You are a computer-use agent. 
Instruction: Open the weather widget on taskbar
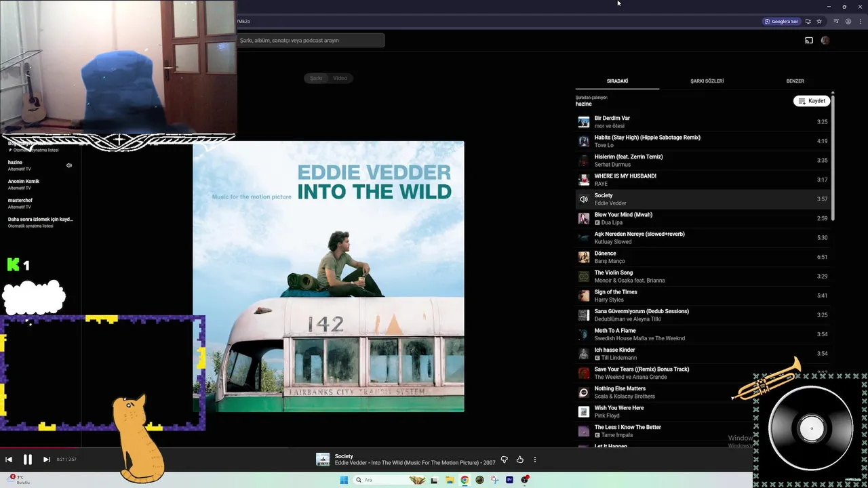point(18,479)
